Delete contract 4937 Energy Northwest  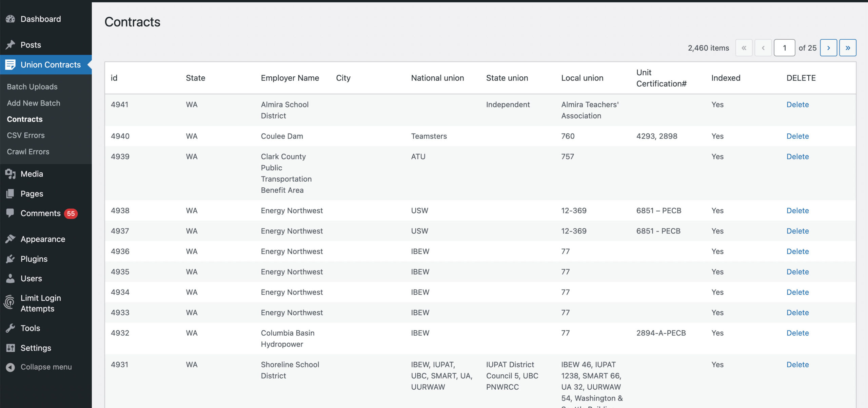click(x=797, y=231)
